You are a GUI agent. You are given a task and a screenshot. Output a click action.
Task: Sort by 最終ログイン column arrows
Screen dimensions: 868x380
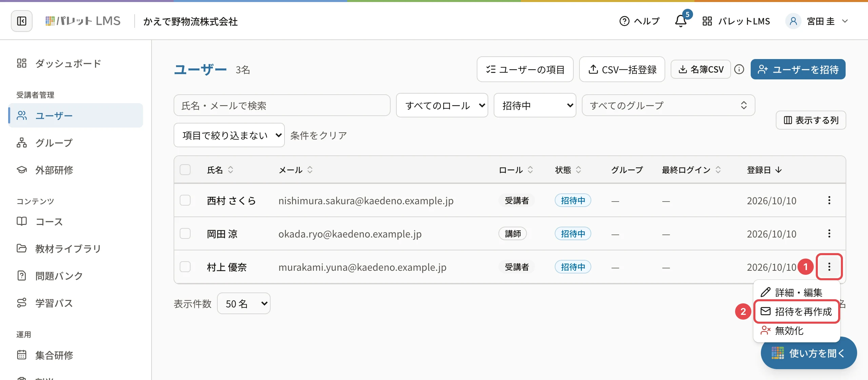click(x=718, y=170)
